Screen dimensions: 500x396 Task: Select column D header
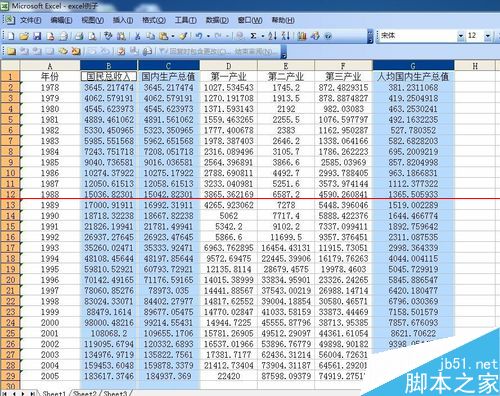point(229,65)
